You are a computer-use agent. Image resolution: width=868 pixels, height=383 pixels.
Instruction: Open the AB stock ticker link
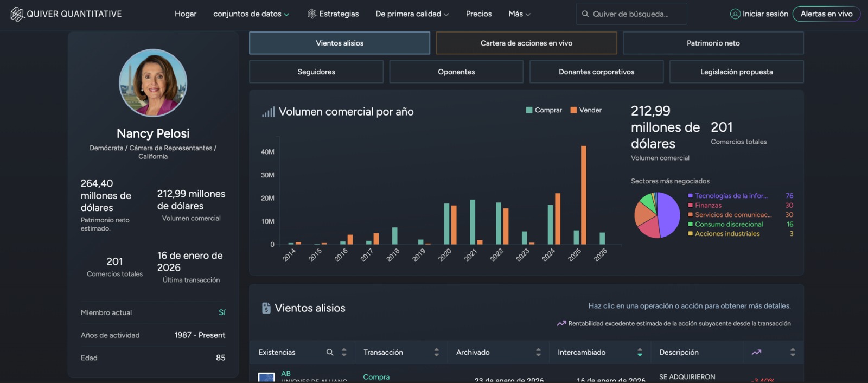286,374
